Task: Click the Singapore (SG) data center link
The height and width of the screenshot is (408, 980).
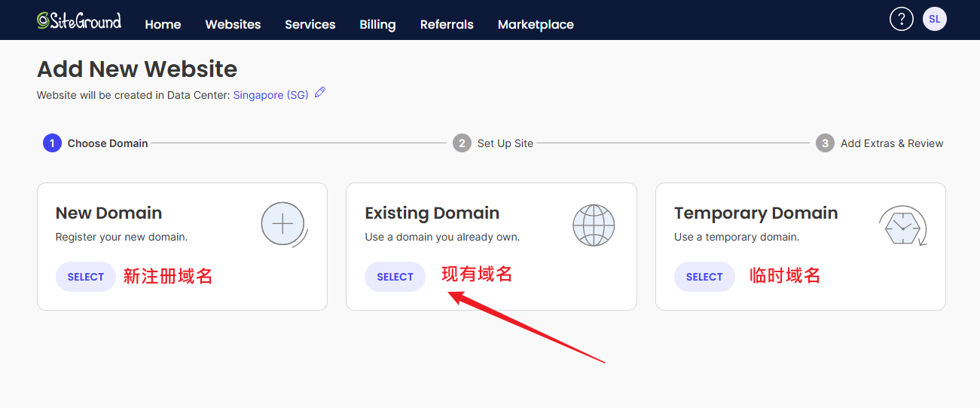Action: click(x=270, y=95)
